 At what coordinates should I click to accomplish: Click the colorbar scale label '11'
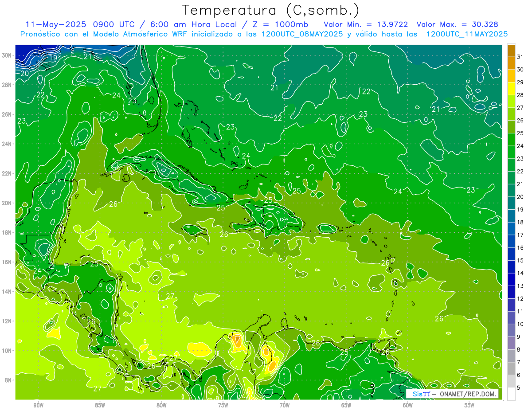click(520, 312)
